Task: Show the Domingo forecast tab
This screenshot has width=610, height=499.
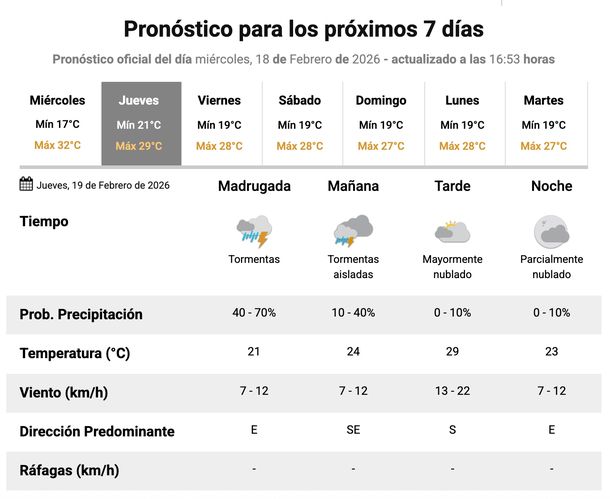Action: coord(381,123)
